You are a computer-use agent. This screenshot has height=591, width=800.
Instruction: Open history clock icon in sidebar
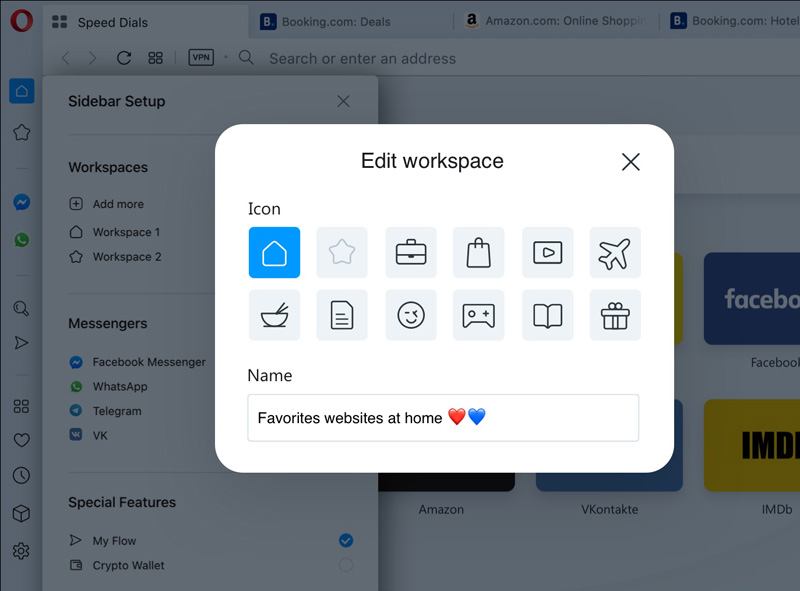coord(21,475)
